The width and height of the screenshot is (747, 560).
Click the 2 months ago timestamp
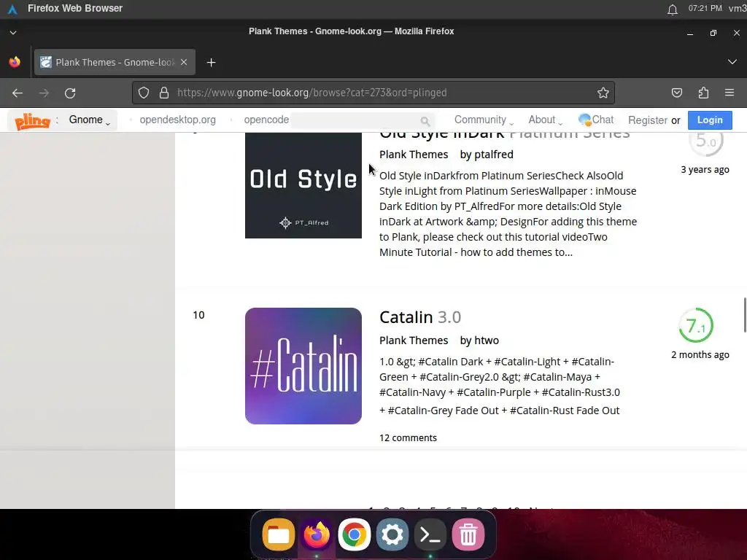pos(700,355)
